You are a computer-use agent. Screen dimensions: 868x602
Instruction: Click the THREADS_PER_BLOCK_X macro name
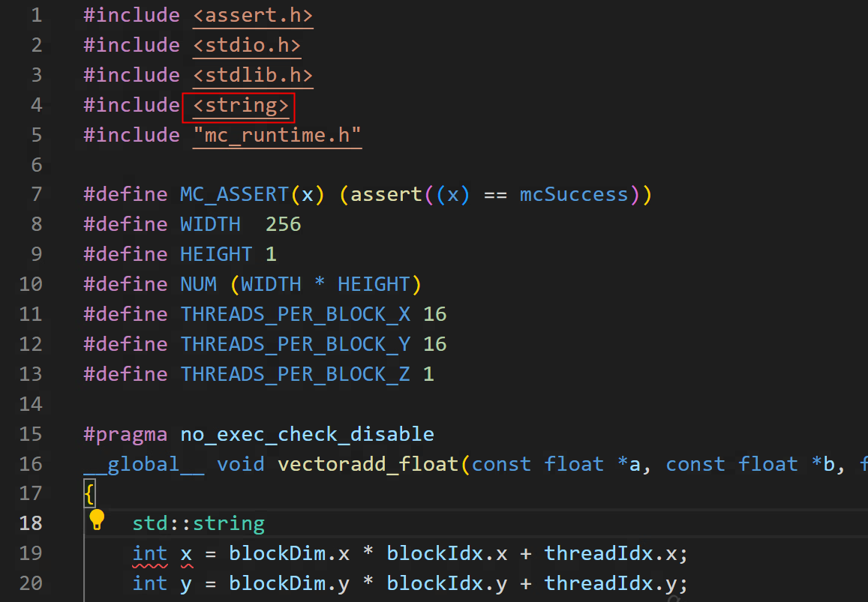coord(295,314)
